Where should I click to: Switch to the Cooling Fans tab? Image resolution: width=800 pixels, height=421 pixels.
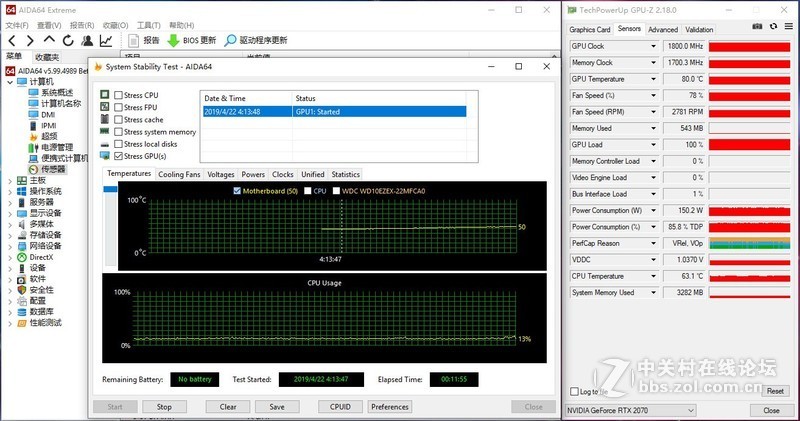(179, 174)
